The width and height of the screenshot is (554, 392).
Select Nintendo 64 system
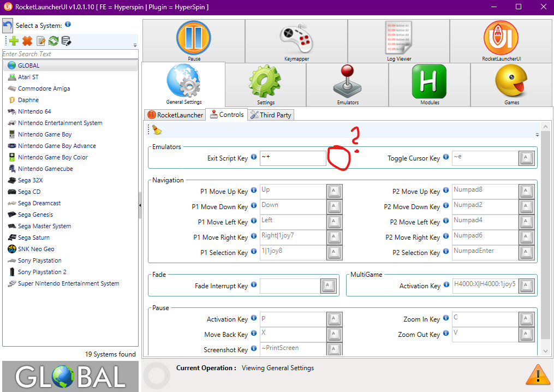[70, 111]
